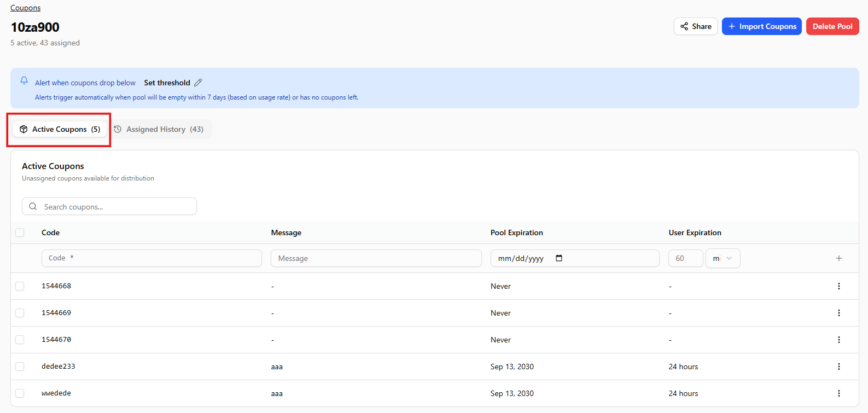The height and width of the screenshot is (413, 868).
Task: Open the expiration unit dropdown
Action: click(723, 258)
